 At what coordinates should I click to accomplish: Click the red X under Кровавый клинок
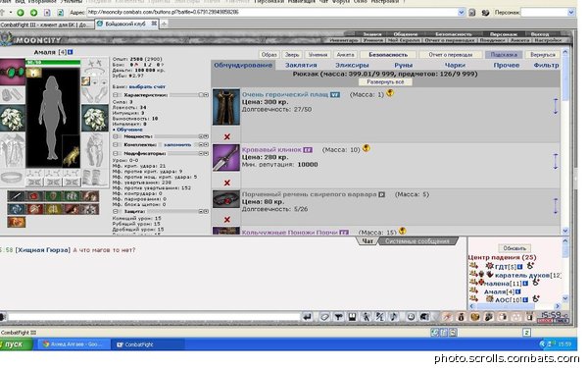point(227,183)
